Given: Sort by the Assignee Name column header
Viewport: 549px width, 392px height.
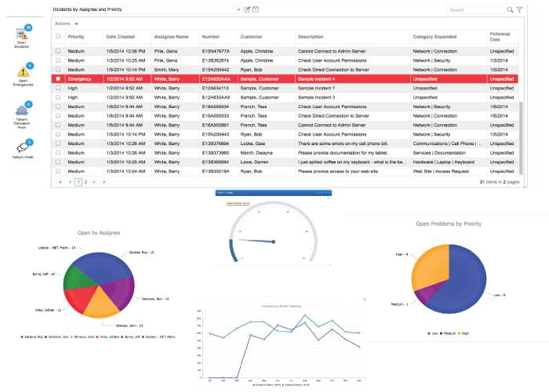Looking at the screenshot, I should (171, 37).
